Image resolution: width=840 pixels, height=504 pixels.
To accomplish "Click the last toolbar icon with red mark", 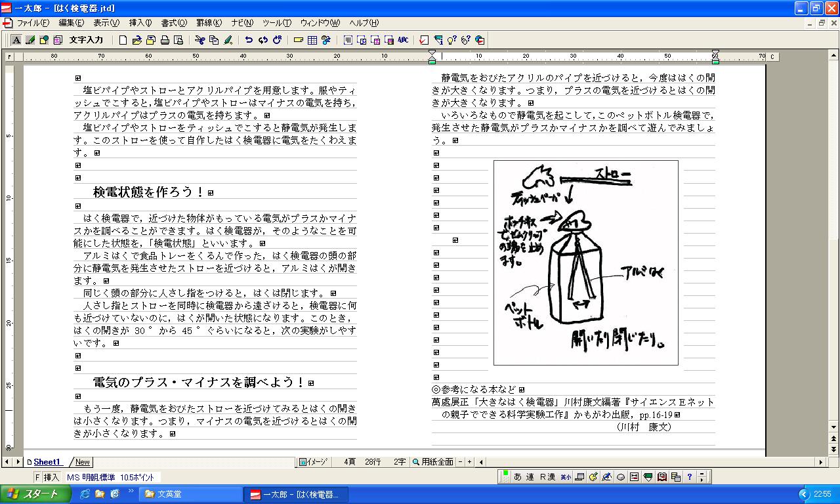I will (480, 40).
